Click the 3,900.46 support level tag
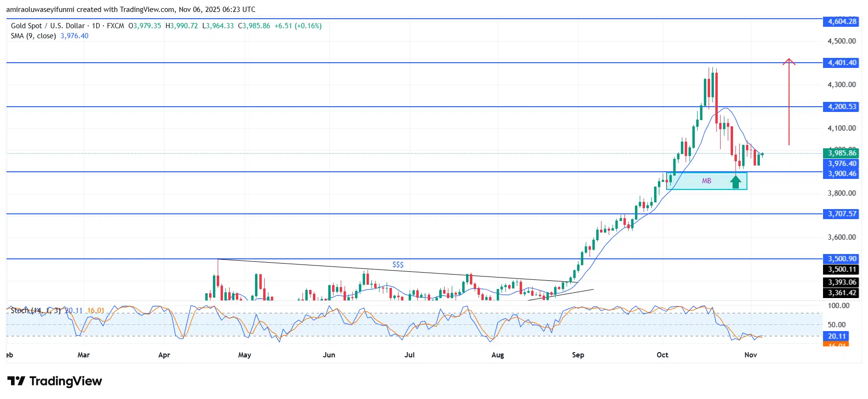 point(842,174)
